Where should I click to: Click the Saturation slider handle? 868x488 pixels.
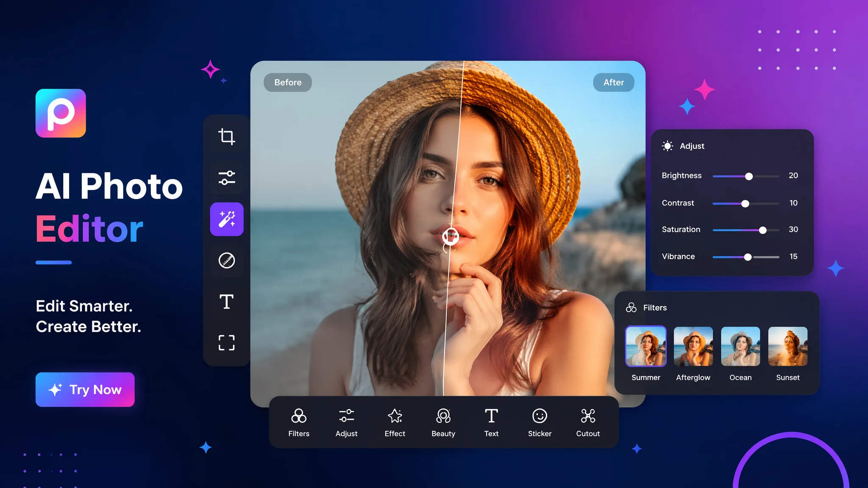[763, 230]
